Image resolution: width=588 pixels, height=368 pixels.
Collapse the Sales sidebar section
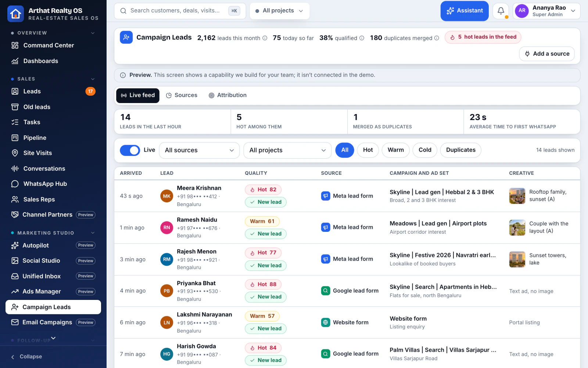pos(93,79)
